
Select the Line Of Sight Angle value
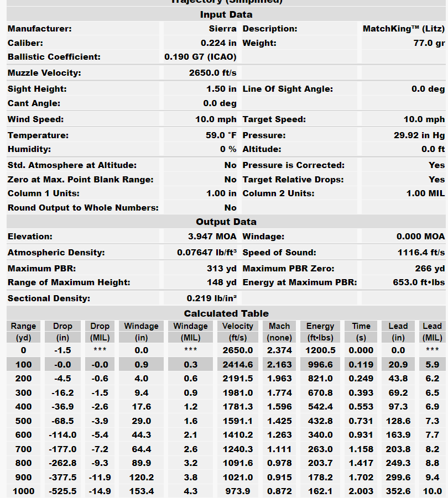pos(428,89)
